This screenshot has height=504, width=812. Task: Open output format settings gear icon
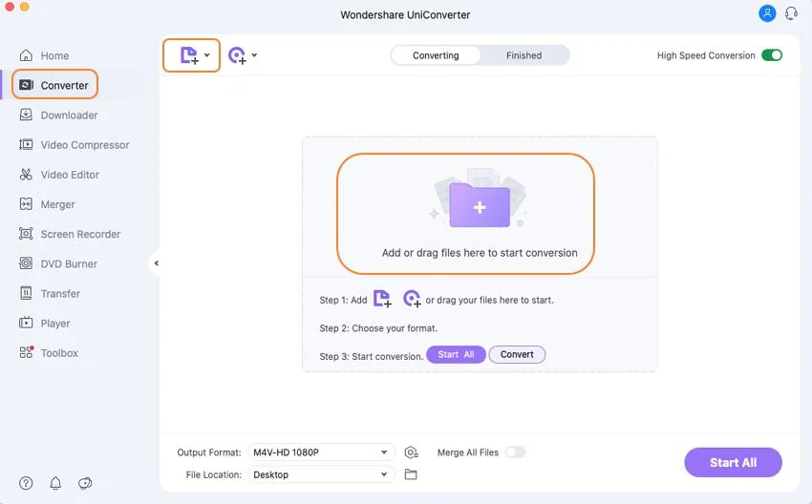[x=411, y=452]
